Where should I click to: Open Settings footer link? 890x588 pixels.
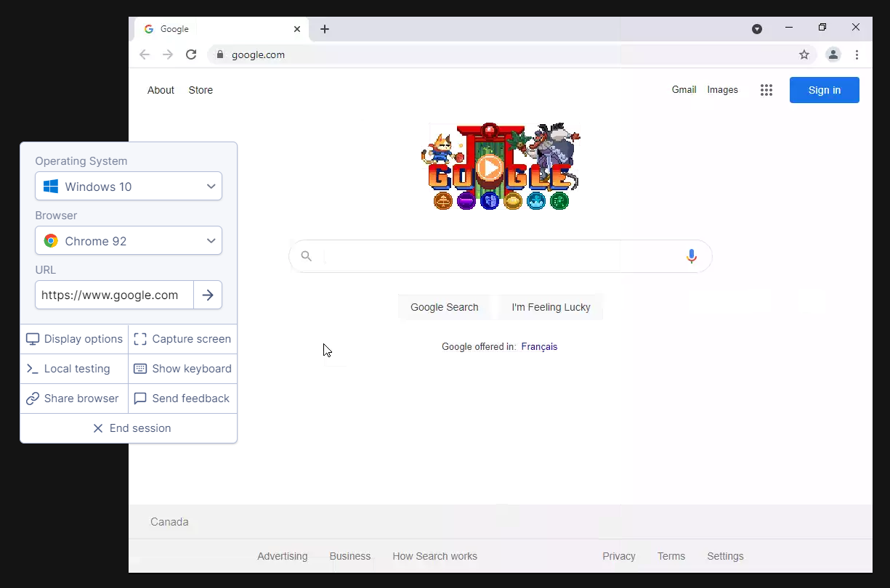[x=725, y=556]
